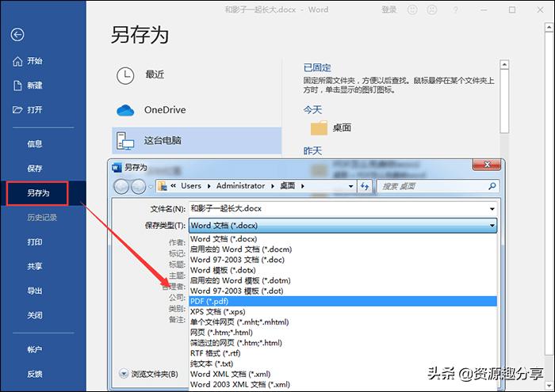
Task: Click the frowning face feedback icon
Action: click(432, 10)
